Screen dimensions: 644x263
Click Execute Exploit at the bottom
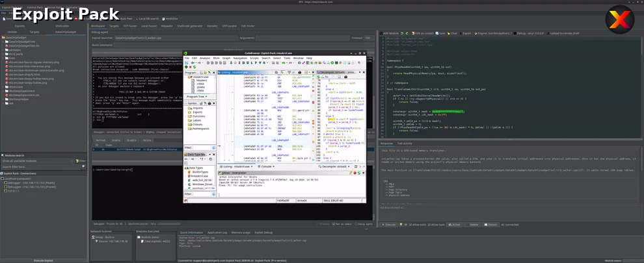coord(43,260)
